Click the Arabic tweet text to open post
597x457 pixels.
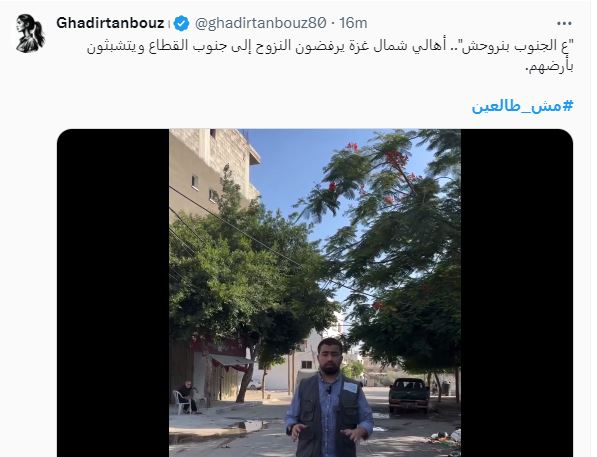[x=330, y=56]
